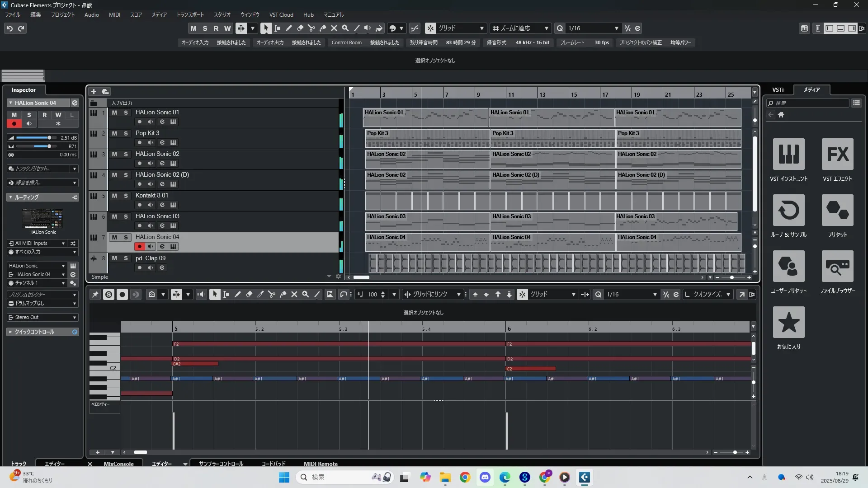Switch to the VSTi tab
Screen dimensions: 868x488
(778, 90)
